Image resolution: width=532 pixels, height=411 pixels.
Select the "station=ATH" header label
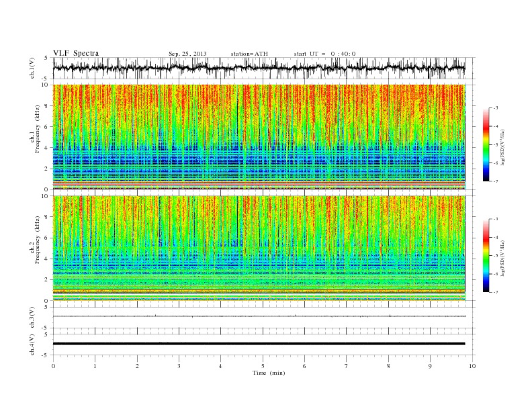[x=249, y=54]
